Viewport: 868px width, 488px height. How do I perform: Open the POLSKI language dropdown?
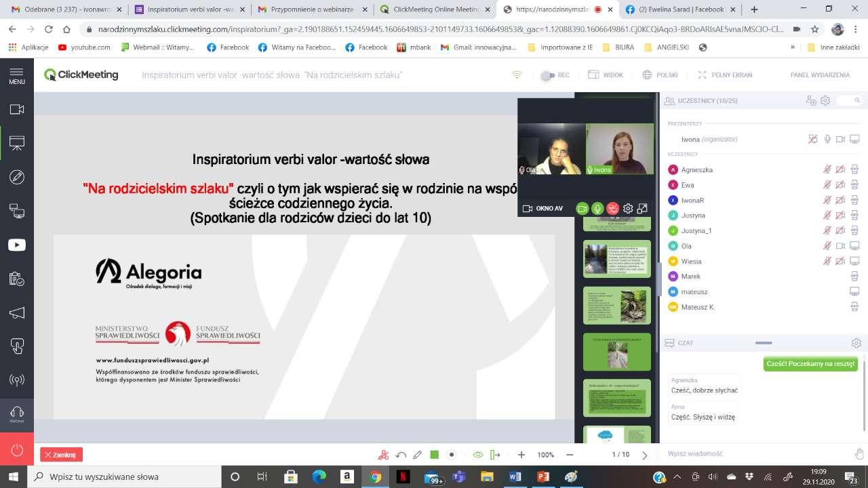click(x=660, y=75)
